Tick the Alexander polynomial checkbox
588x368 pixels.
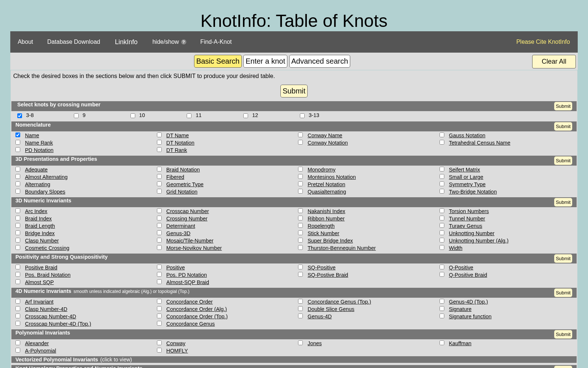pyautogui.click(x=18, y=343)
